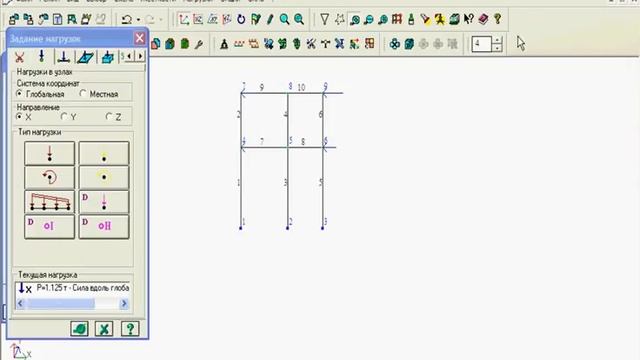Open the red book reference icon
This screenshot has height=360, width=640.
[x=483, y=19]
